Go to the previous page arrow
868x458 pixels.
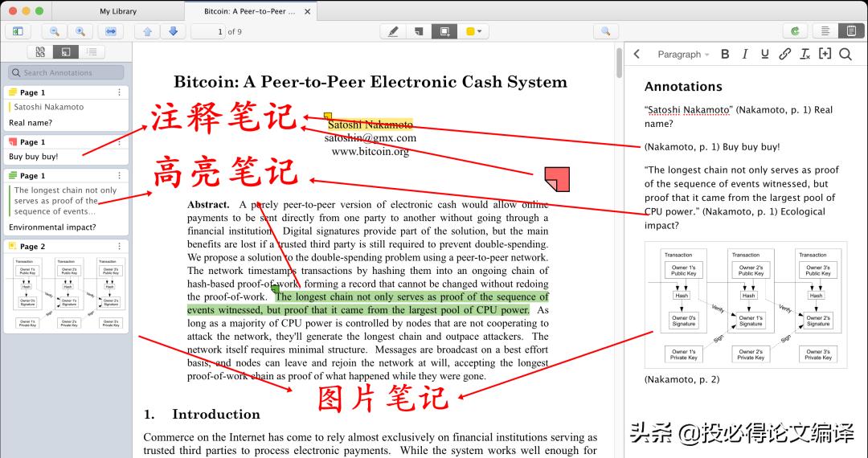coord(147,31)
